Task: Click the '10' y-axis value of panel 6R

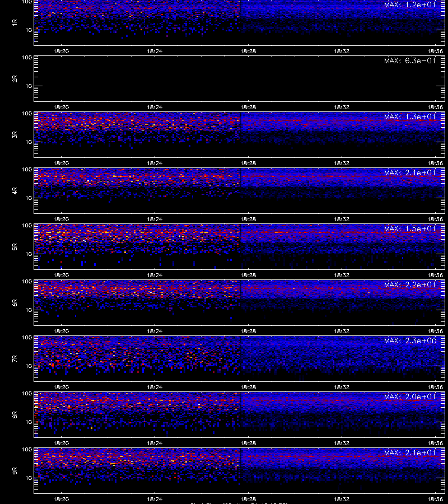Action: (x=29, y=310)
